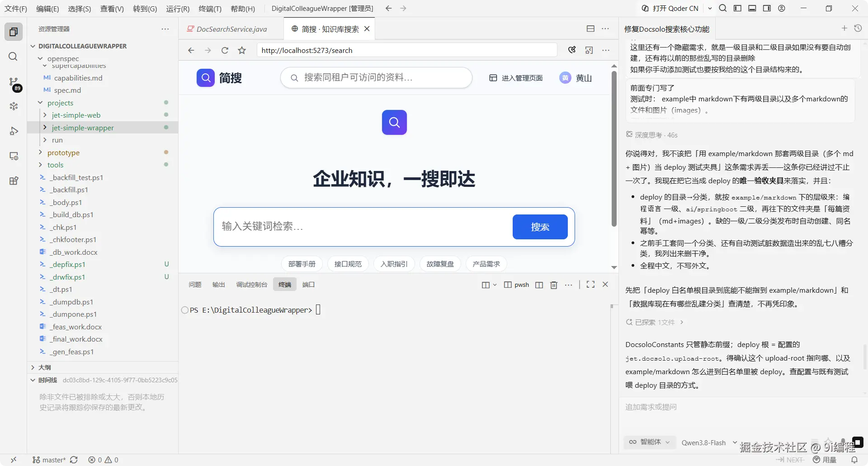Open the Explorer view in activity bar
Screen dimensions: 868x466
(x=14, y=32)
